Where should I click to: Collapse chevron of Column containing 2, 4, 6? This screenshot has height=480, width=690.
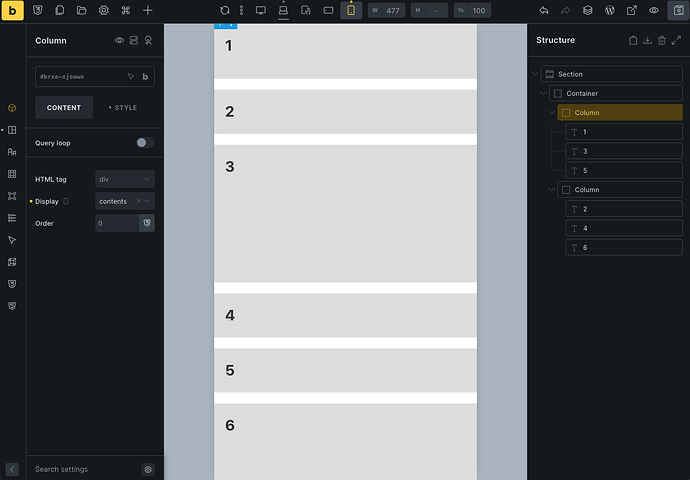click(x=552, y=190)
